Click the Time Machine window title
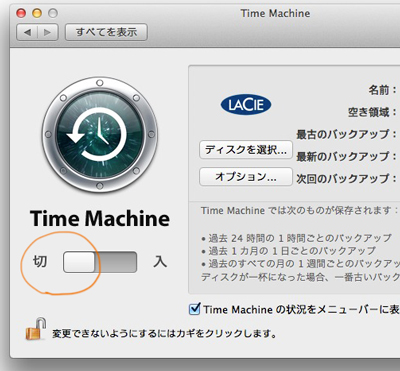Screen dimensions: 400x371 click(275, 13)
